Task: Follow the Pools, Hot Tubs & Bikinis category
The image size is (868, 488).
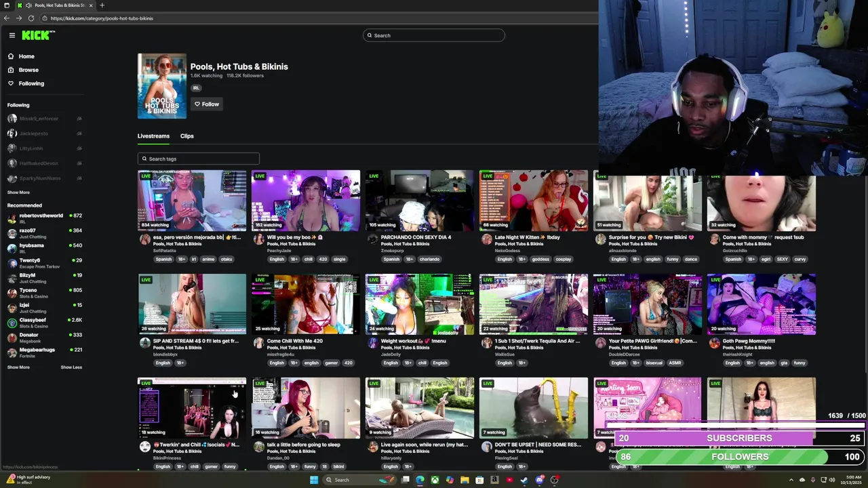Action: coord(207,104)
